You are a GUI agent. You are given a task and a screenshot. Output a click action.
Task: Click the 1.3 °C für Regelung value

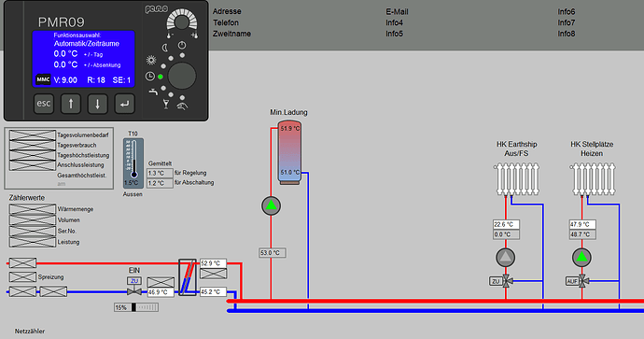pyautogui.click(x=160, y=173)
